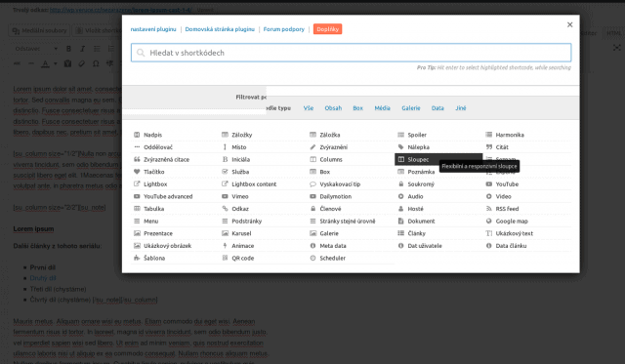Screen dimensions: 625x364
Task: Filter shortcodes by Obsah
Action: 333,108
